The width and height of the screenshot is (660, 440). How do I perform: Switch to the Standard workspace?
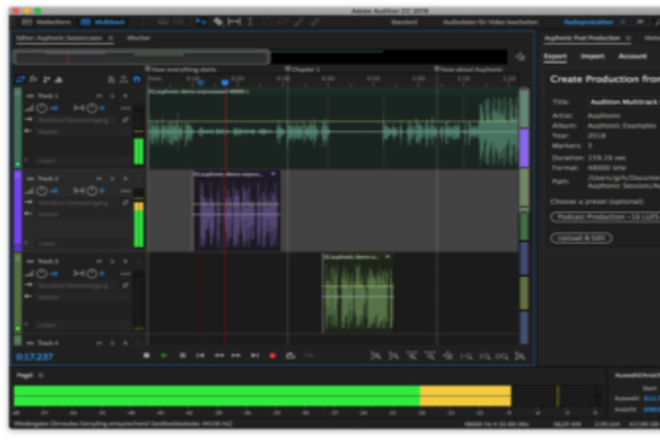coord(404,22)
